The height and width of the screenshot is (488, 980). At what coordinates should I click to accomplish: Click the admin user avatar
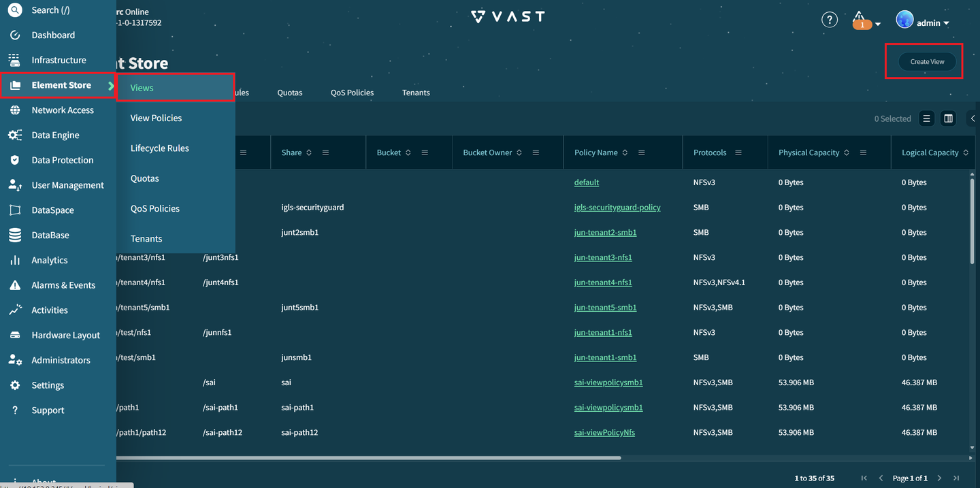click(904, 20)
